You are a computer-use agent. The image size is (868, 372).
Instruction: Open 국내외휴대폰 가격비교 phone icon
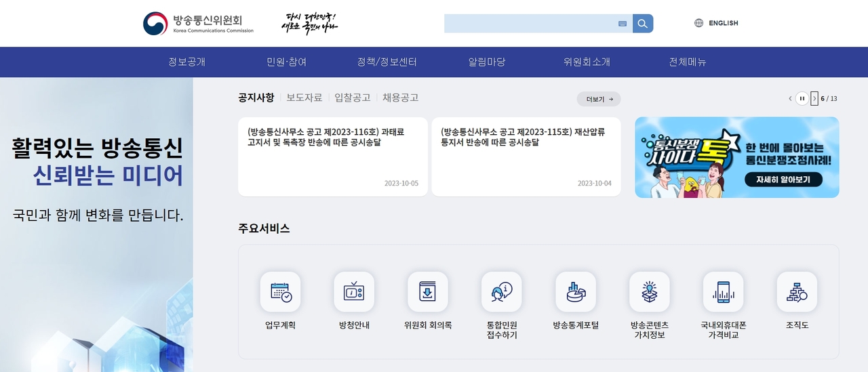(x=724, y=292)
